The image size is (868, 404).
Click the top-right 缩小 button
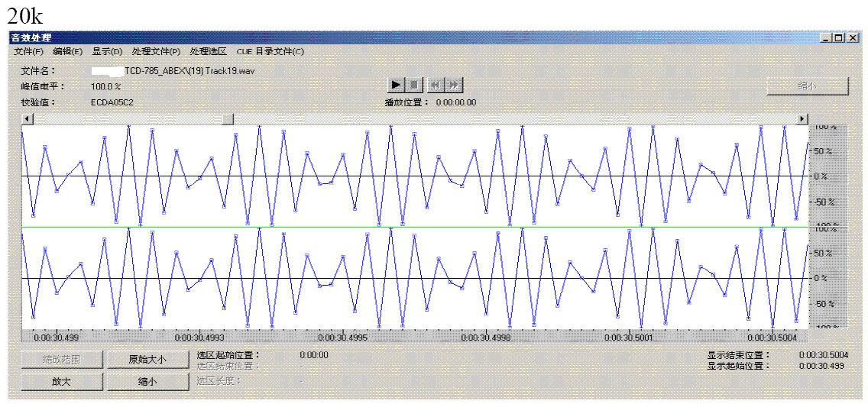coord(807,86)
